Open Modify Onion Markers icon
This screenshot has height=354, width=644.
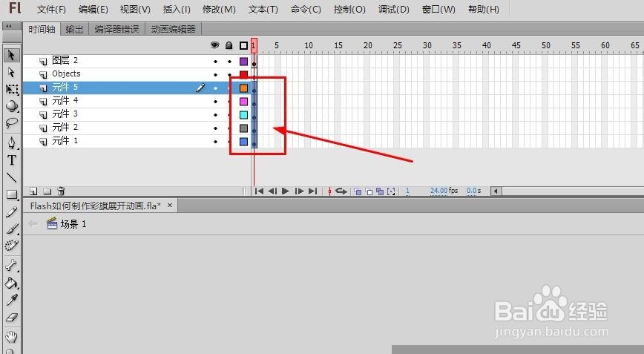click(x=391, y=191)
